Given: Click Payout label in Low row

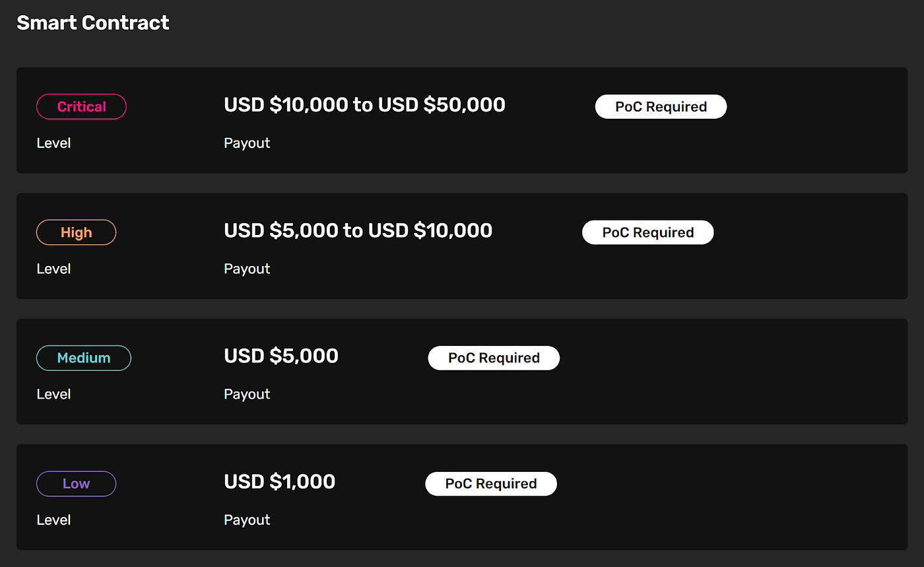Looking at the screenshot, I should (x=247, y=520).
